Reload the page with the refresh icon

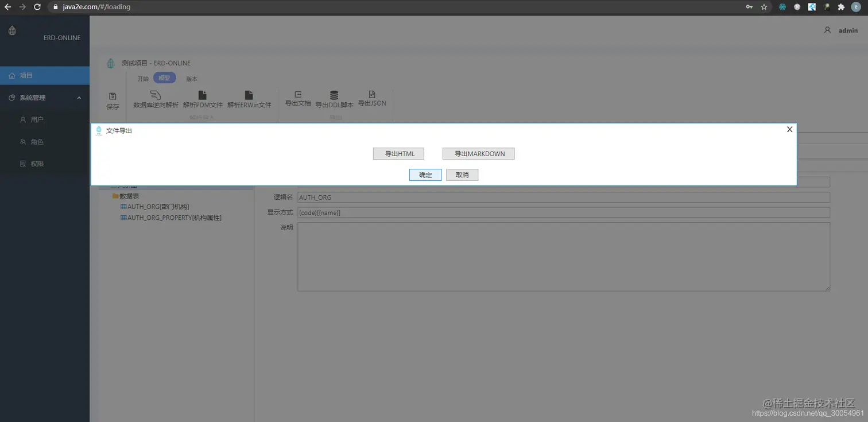click(37, 7)
